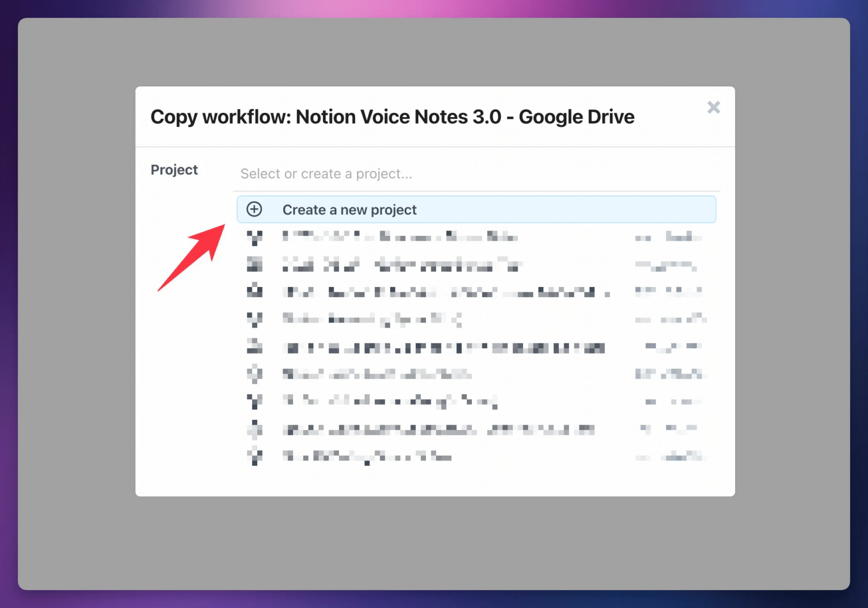The image size is (868, 608).
Task: Click the avatar icon of the second project row
Action: pos(254,265)
